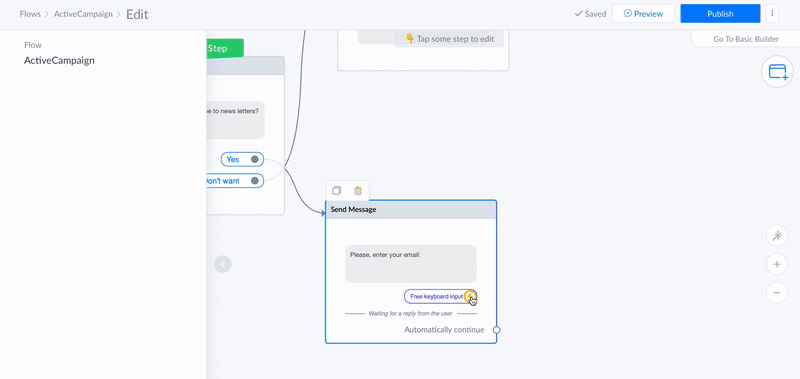Screen dimensions: 800x379
Task: Click the Free keyboard input icon badge
Action: click(470, 296)
